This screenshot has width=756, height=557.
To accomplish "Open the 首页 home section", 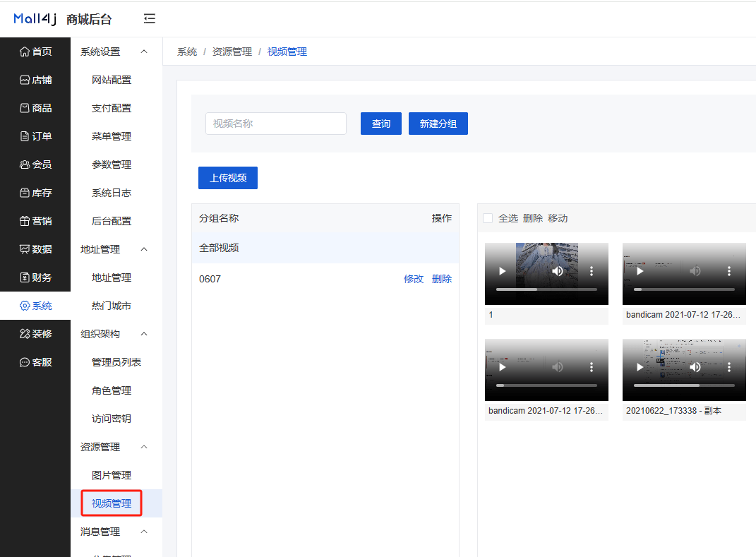I will (x=35, y=52).
